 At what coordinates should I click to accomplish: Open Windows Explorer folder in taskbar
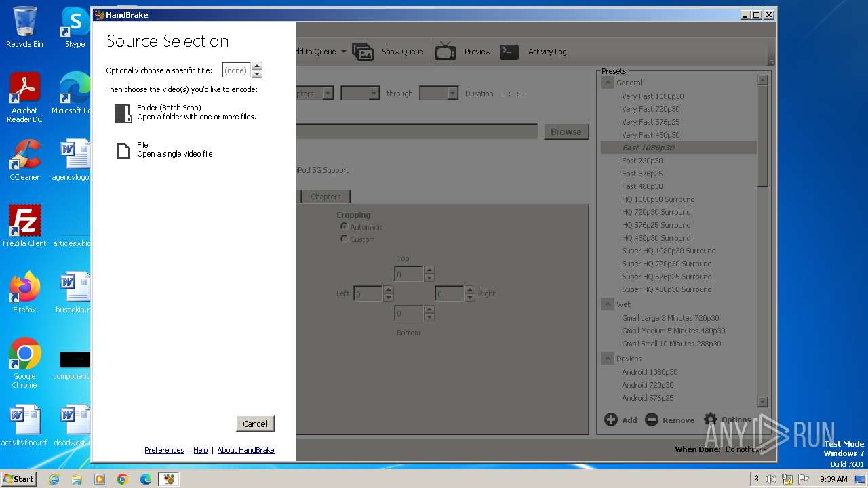point(77,479)
